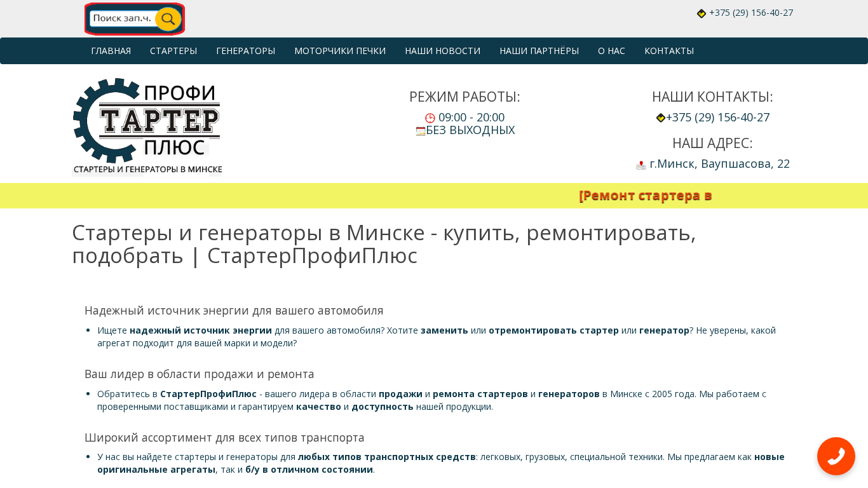The width and height of the screenshot is (868, 488).
Task: Go to the КОНТАКТЫ page
Action: (669, 51)
